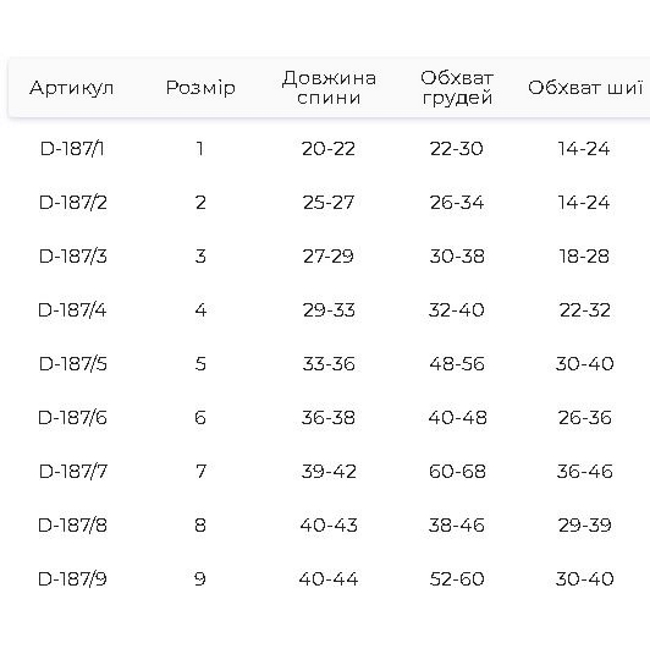Click back length value 20-22
Viewport: 650px width, 650px height.
click(329, 149)
